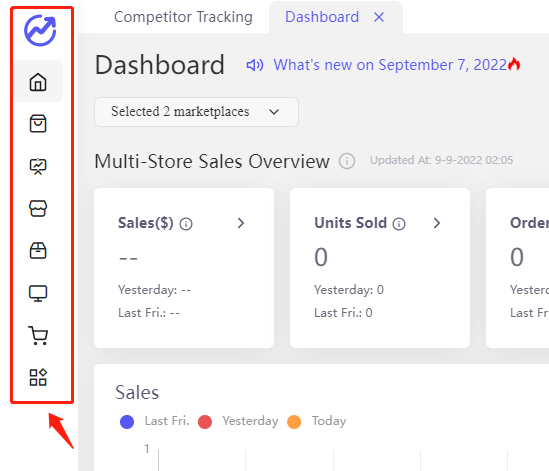Click the app logo with trending arrow
This screenshot has height=471, width=549.
tap(40, 30)
